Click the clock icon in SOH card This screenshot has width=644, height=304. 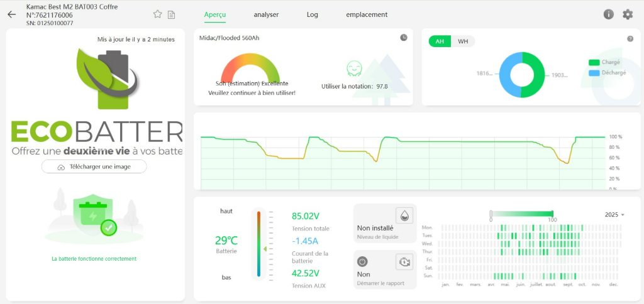coord(404,38)
